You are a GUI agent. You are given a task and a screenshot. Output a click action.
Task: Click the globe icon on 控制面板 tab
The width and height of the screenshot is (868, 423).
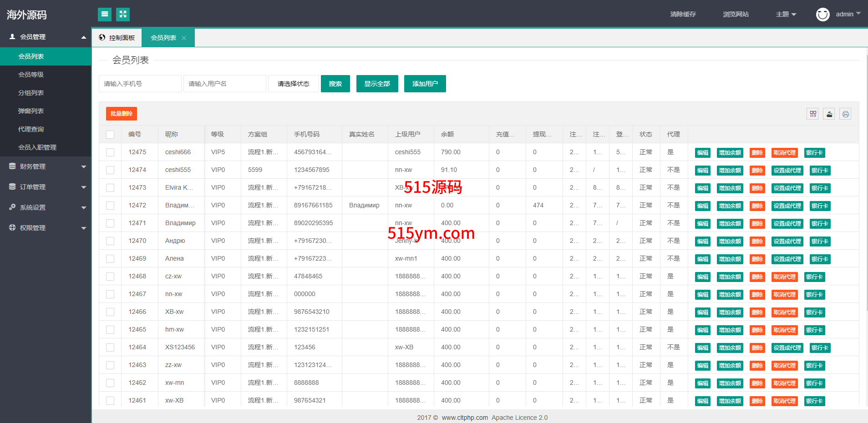[102, 38]
